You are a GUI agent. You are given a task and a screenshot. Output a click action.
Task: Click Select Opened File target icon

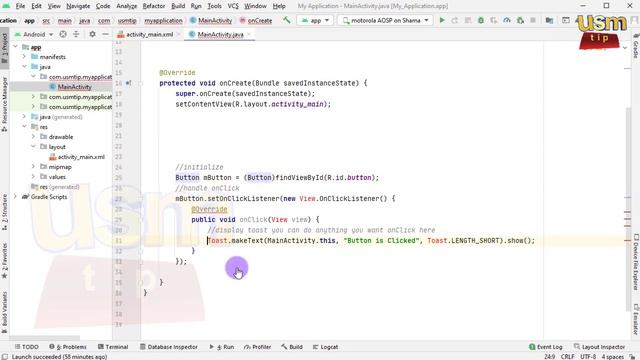click(63, 34)
